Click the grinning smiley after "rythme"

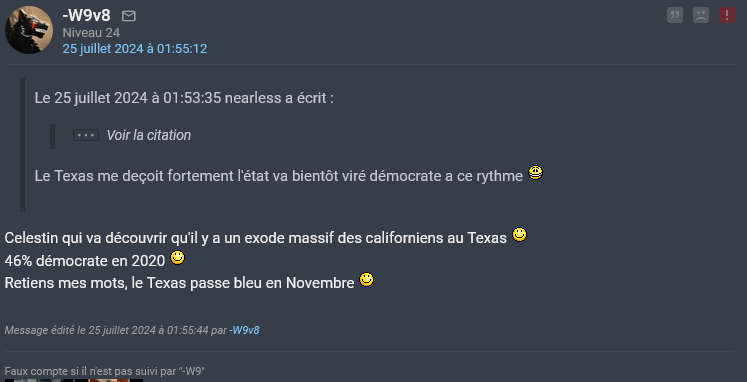pyautogui.click(x=535, y=172)
